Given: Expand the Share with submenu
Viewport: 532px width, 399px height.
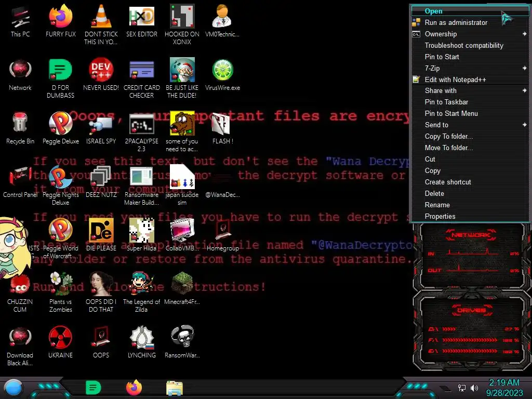Looking at the screenshot, I should pos(470,90).
